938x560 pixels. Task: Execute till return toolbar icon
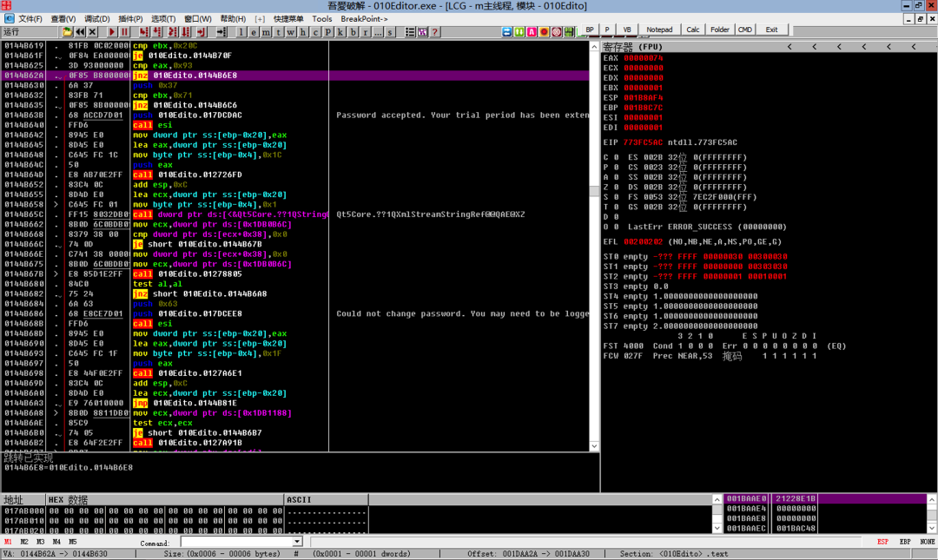click(201, 32)
